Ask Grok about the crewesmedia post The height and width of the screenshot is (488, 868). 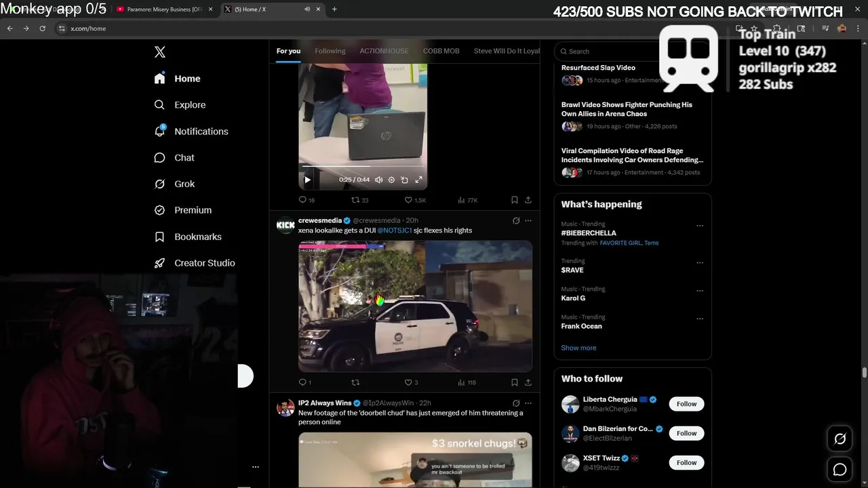[x=516, y=220]
